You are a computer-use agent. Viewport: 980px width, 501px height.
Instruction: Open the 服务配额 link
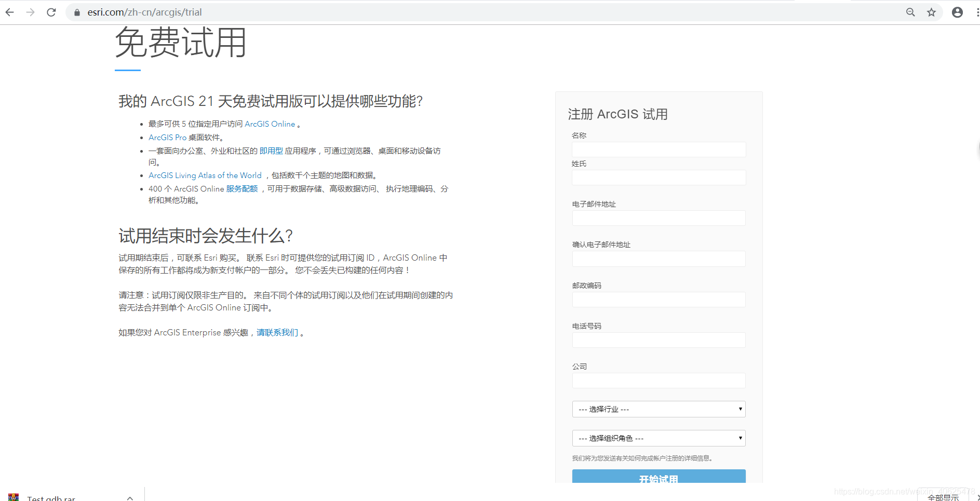click(x=242, y=189)
